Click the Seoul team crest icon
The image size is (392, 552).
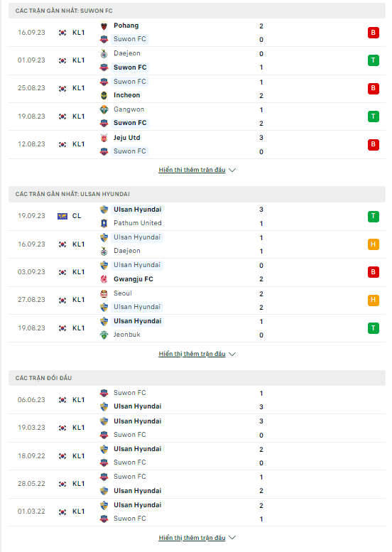click(x=104, y=293)
